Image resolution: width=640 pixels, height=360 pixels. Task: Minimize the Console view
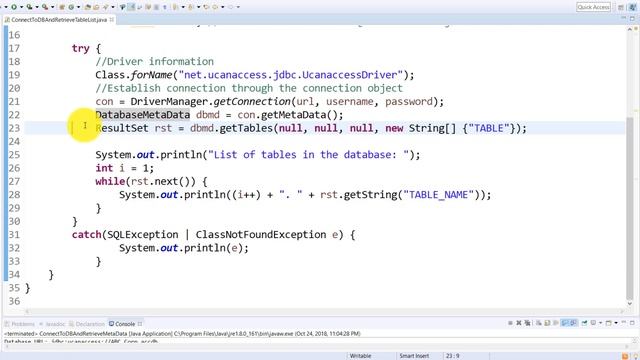click(x=624, y=322)
